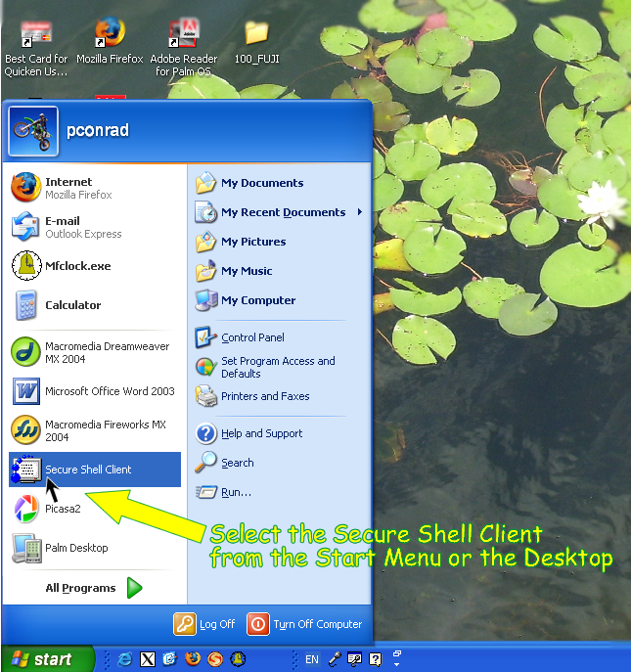Viewport: 631px width, 672px height.
Task: Open Help and Support
Action: coord(280,433)
